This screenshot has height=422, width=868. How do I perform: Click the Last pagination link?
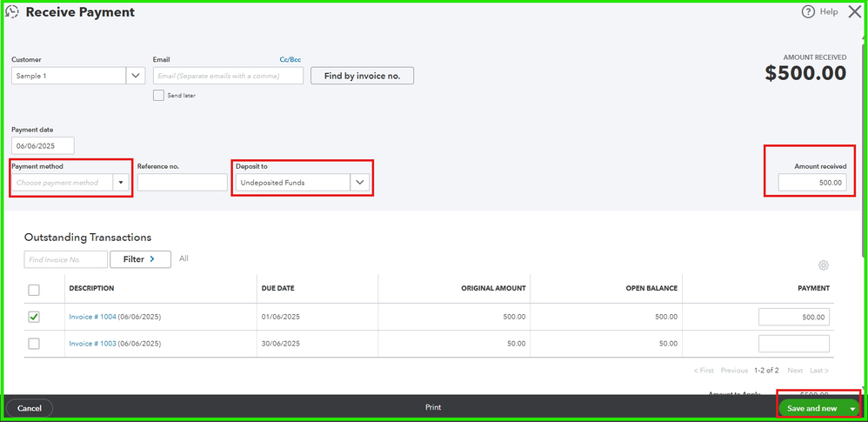click(819, 371)
